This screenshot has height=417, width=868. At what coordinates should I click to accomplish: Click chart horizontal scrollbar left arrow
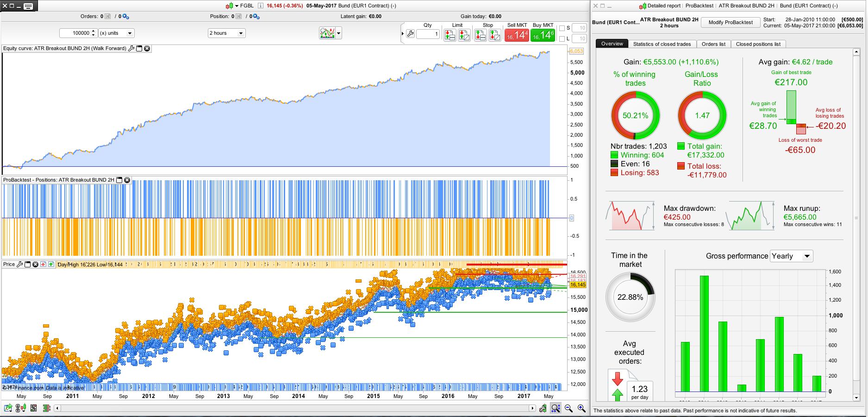coord(57,408)
